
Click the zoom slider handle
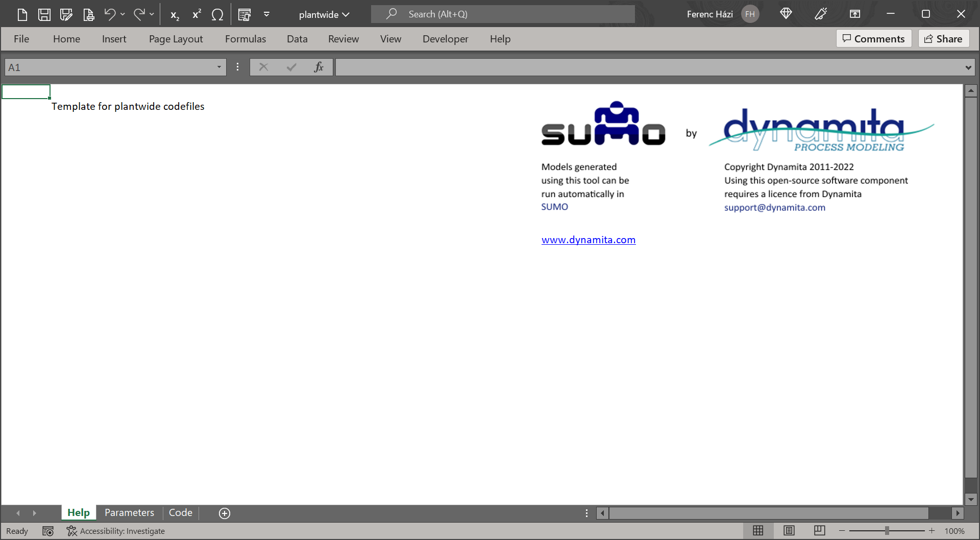pyautogui.click(x=887, y=531)
